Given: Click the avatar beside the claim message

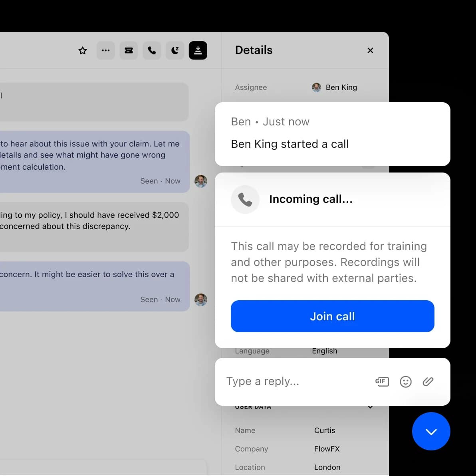Looking at the screenshot, I should 200,181.
